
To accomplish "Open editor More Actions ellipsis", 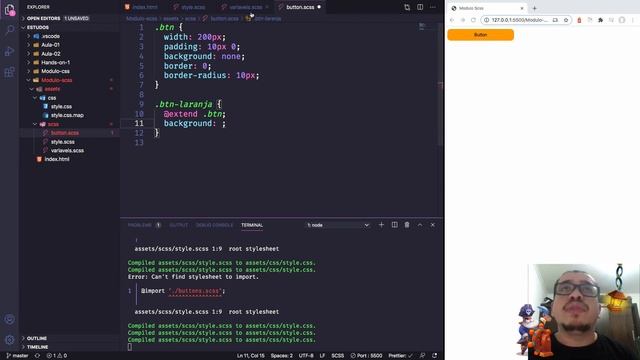I will (x=433, y=7).
